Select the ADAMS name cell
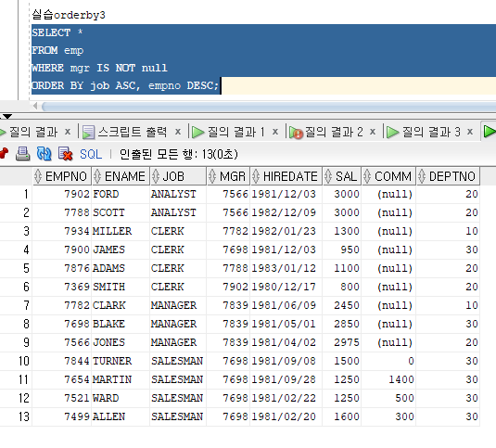Image resolution: width=496 pixels, height=448 pixels. (x=121, y=268)
